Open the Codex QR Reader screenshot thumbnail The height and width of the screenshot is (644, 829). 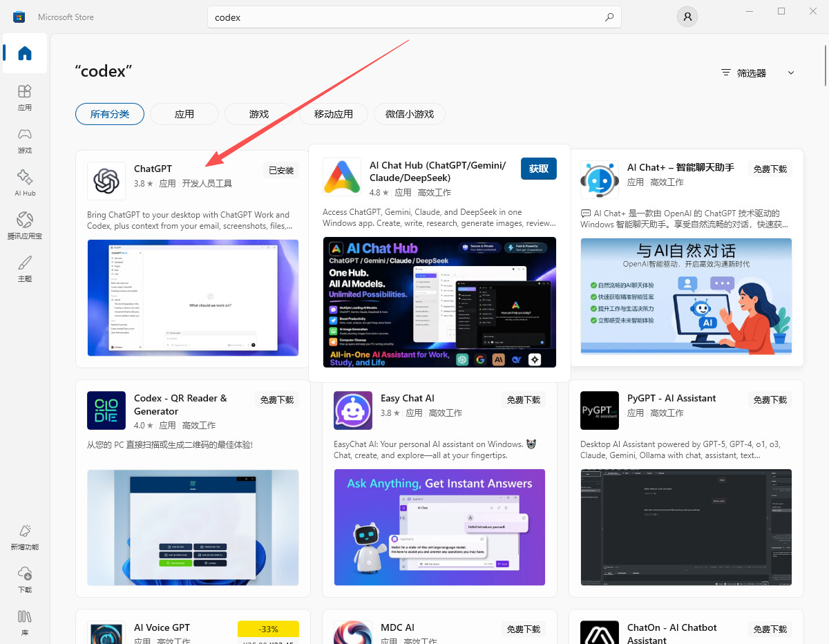tap(193, 528)
